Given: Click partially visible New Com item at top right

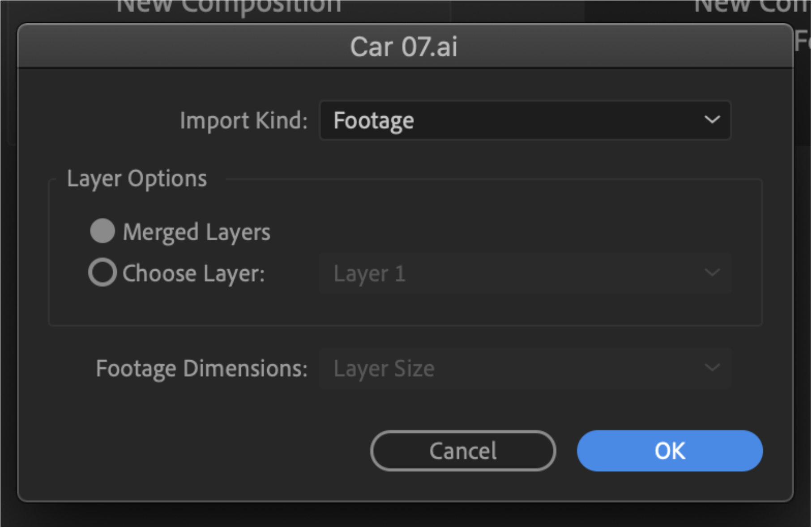Looking at the screenshot, I should 752,6.
